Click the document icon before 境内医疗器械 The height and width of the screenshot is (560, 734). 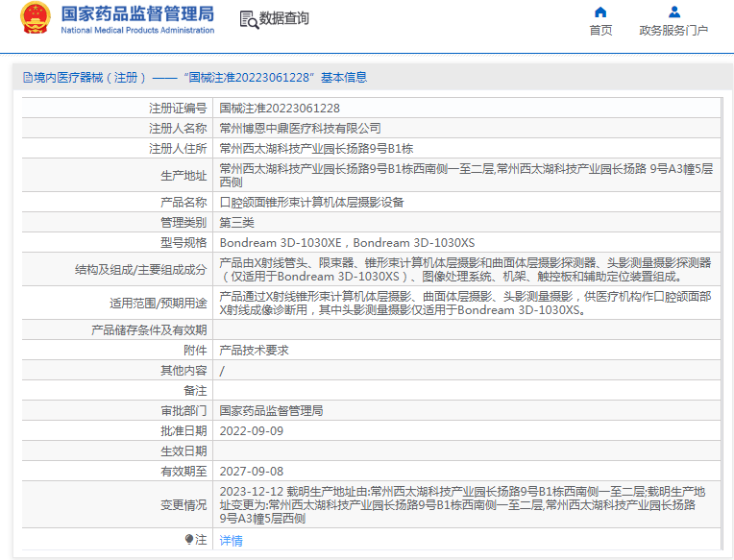28,78
